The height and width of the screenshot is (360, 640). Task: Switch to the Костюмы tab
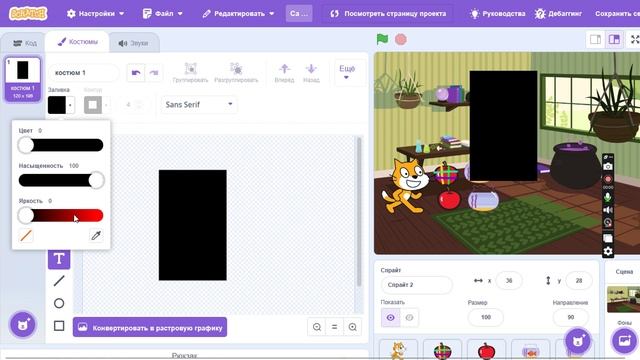coord(78,42)
